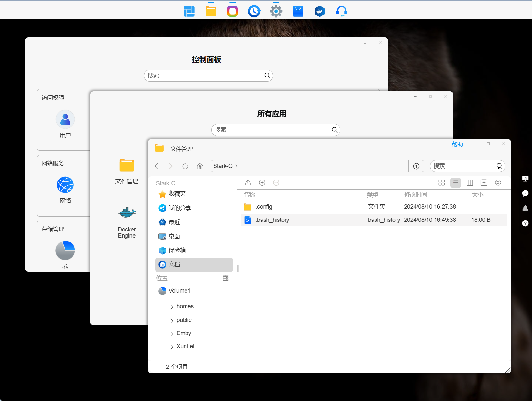Go back in the File Manager
The height and width of the screenshot is (401, 532).
tap(156, 166)
